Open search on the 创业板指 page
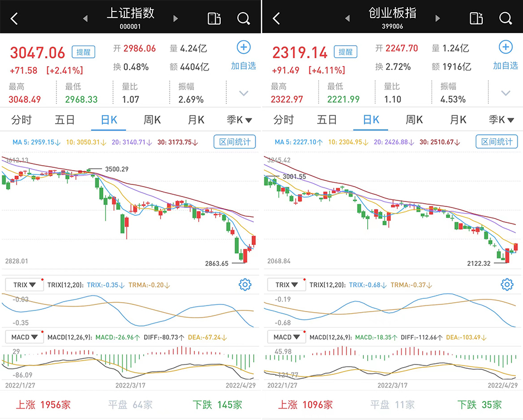The image size is (523, 420). coord(505,19)
